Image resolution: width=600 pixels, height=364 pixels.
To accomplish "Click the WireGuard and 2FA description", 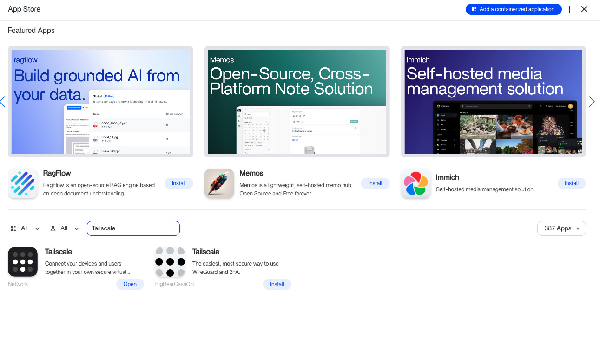I will pyautogui.click(x=236, y=268).
